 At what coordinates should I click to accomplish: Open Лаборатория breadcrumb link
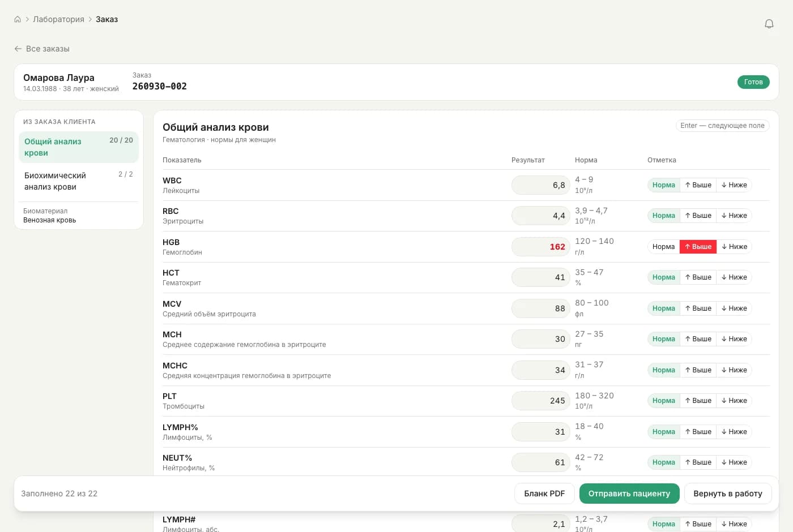58,19
